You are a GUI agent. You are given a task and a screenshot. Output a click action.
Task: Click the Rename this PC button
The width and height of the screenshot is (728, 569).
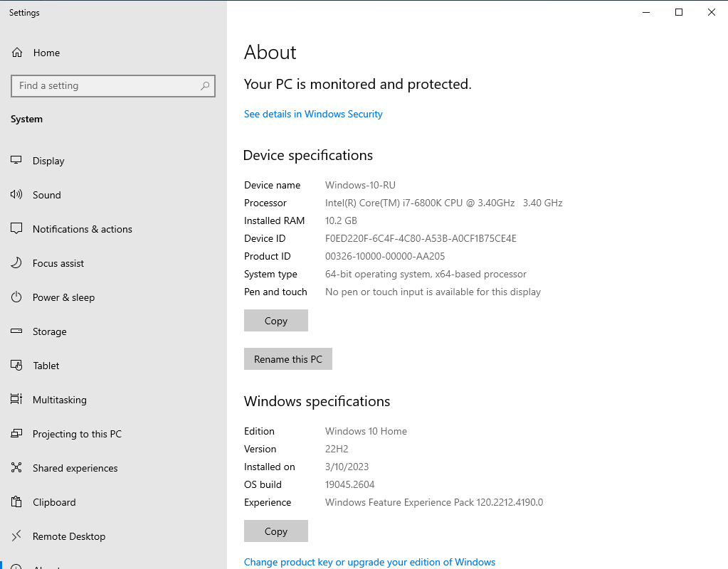288,359
